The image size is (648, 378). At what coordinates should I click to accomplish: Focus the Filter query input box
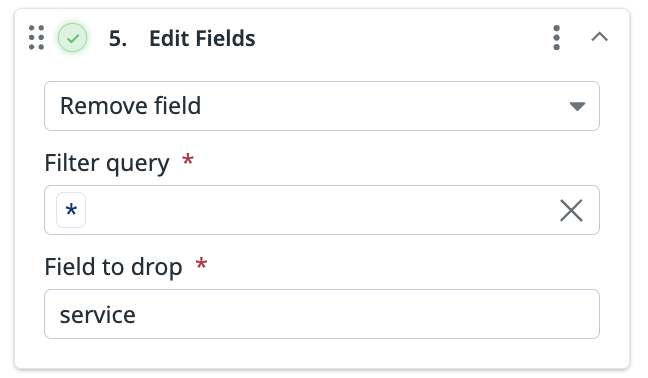322,210
